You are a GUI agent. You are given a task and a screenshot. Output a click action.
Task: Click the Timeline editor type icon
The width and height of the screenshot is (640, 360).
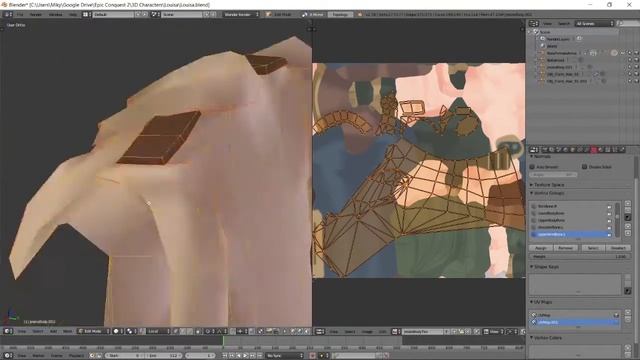pos(8,356)
